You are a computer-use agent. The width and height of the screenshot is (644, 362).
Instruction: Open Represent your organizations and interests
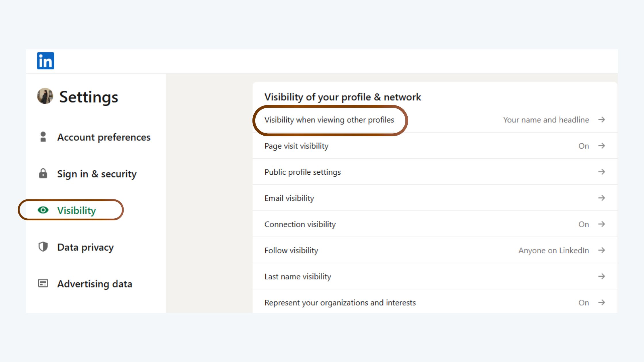pos(435,302)
